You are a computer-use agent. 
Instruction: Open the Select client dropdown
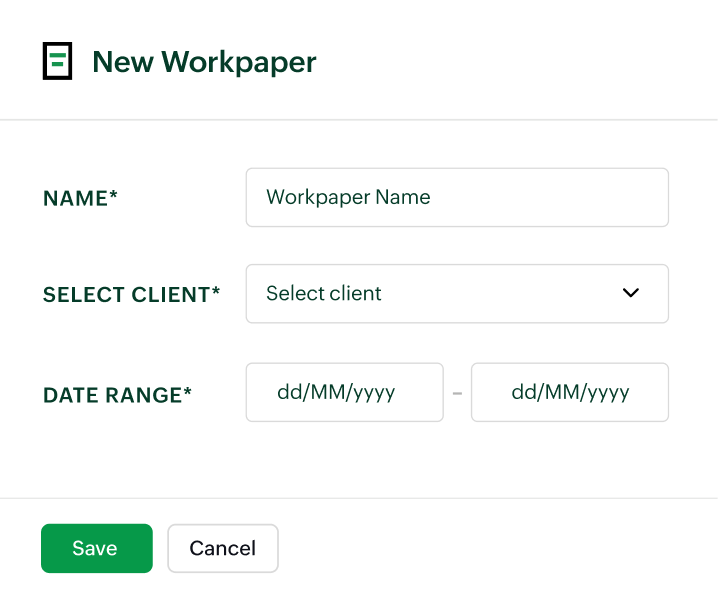(456, 293)
